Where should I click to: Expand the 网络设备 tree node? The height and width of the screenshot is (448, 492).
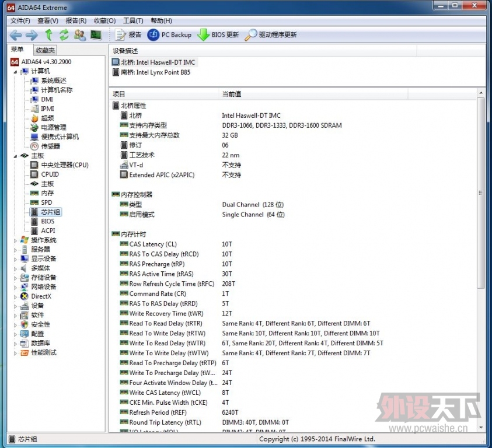point(15,288)
